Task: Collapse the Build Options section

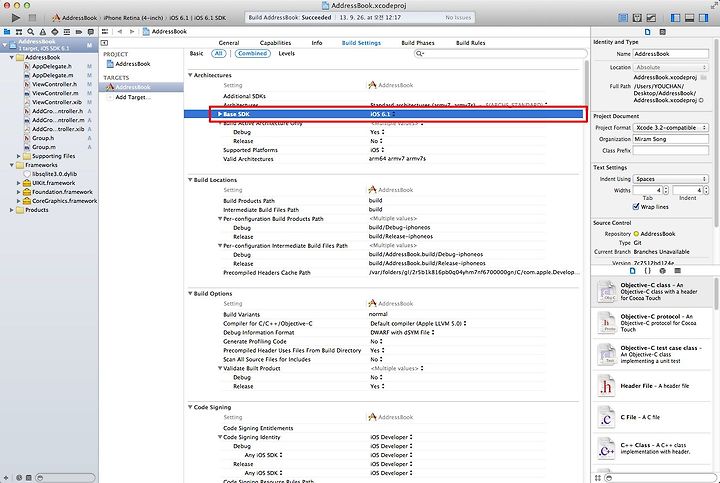Action: (x=190, y=293)
